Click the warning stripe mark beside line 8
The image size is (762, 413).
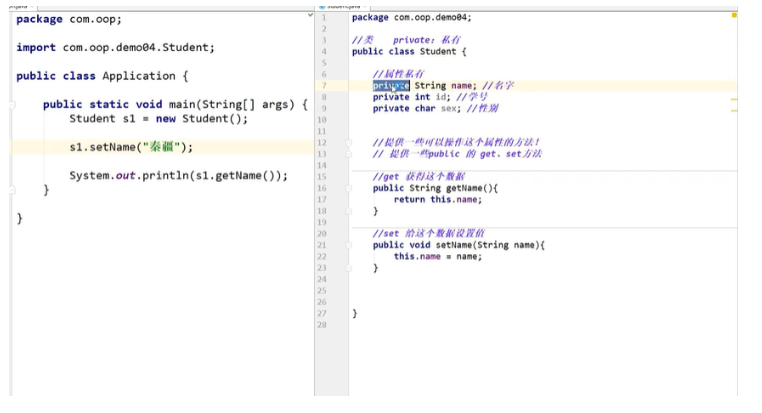734,99
